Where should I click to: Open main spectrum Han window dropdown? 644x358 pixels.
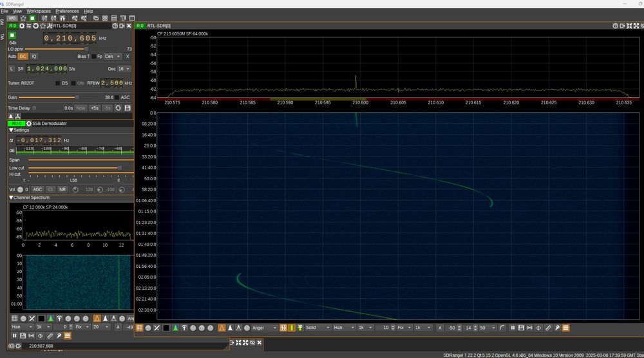click(x=344, y=328)
